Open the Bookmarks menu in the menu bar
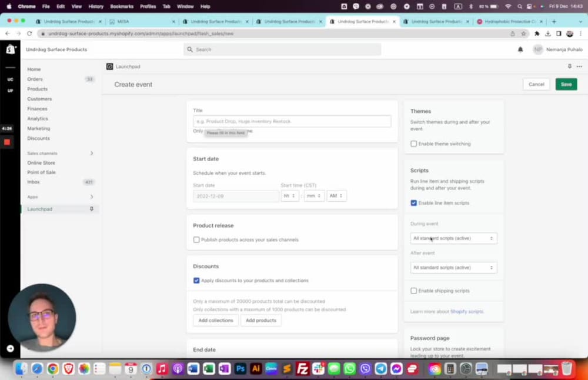The image size is (588, 380). (x=121, y=6)
